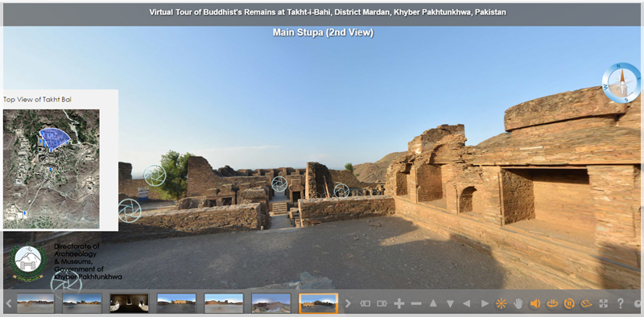Screen dimensions: 644x317
Task: Open the help question mark
Action: [x=621, y=304]
